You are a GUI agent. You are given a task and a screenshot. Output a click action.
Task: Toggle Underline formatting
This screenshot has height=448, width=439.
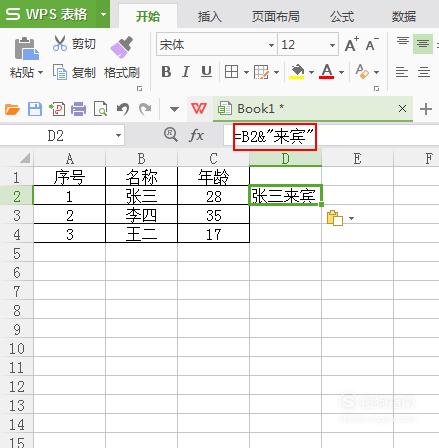pyautogui.click(x=207, y=72)
